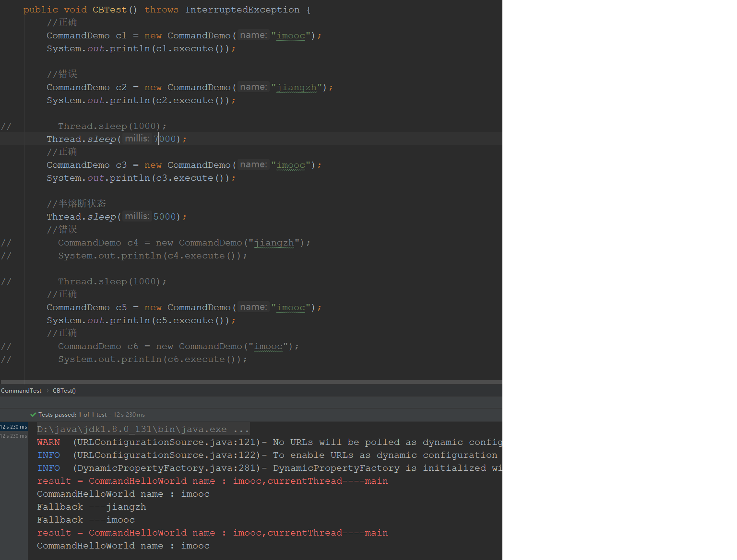Expand the folded java.exe command line

coord(143,429)
